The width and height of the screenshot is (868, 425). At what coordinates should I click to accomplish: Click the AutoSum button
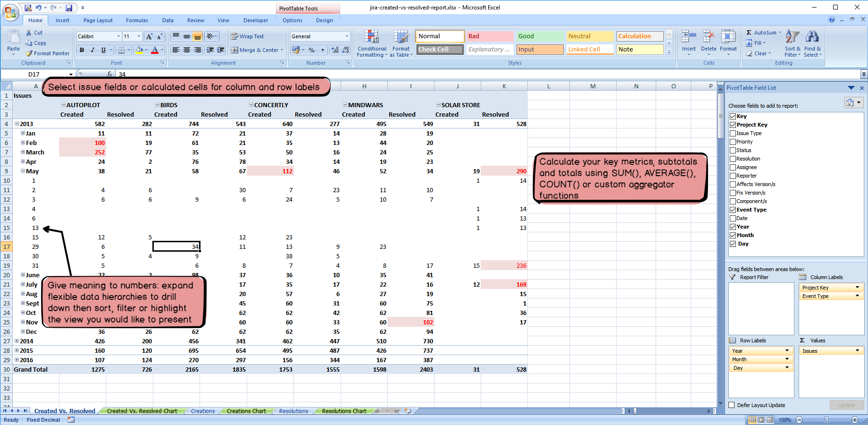tap(764, 33)
